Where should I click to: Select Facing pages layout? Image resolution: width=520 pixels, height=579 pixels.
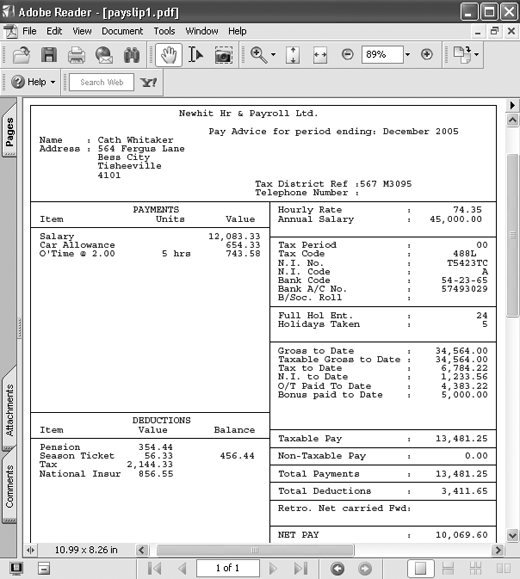[x=503, y=568]
